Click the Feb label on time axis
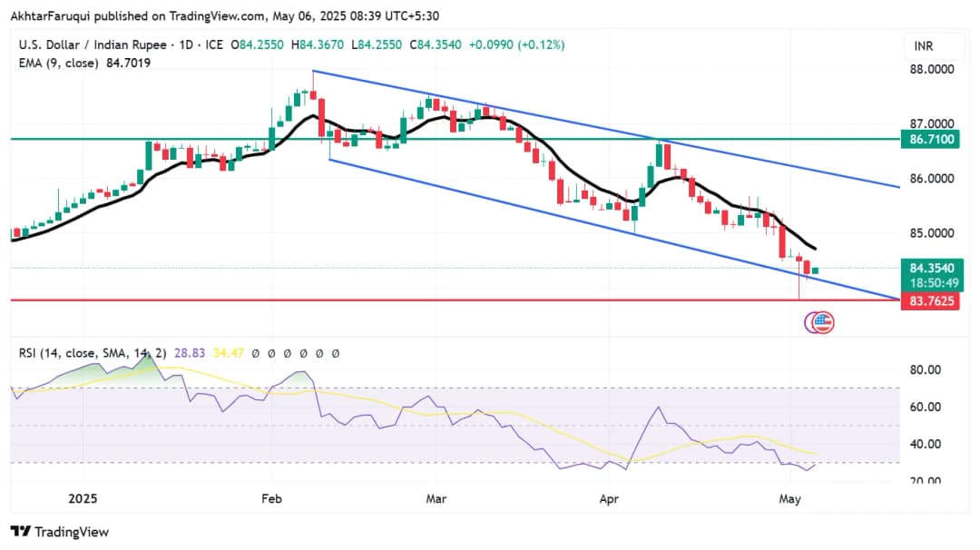This screenshot has width=980, height=550. point(271,499)
